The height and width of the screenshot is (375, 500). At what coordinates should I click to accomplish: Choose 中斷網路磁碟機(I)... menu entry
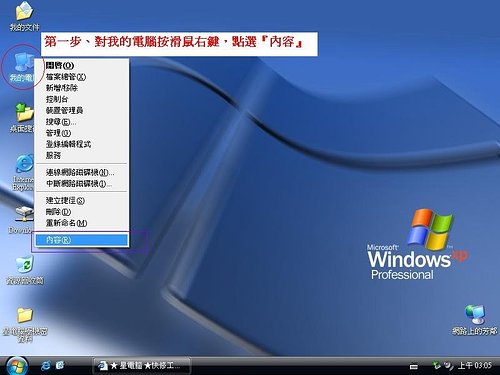point(81,184)
